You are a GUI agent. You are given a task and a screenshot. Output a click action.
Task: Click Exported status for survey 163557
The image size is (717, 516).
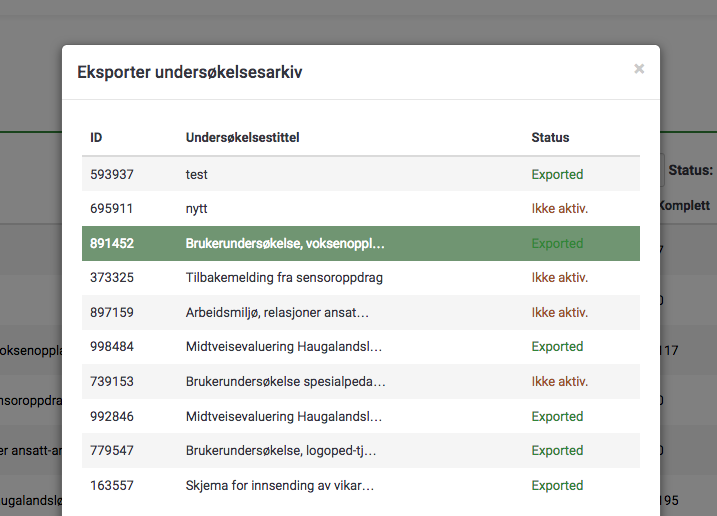[x=557, y=485]
